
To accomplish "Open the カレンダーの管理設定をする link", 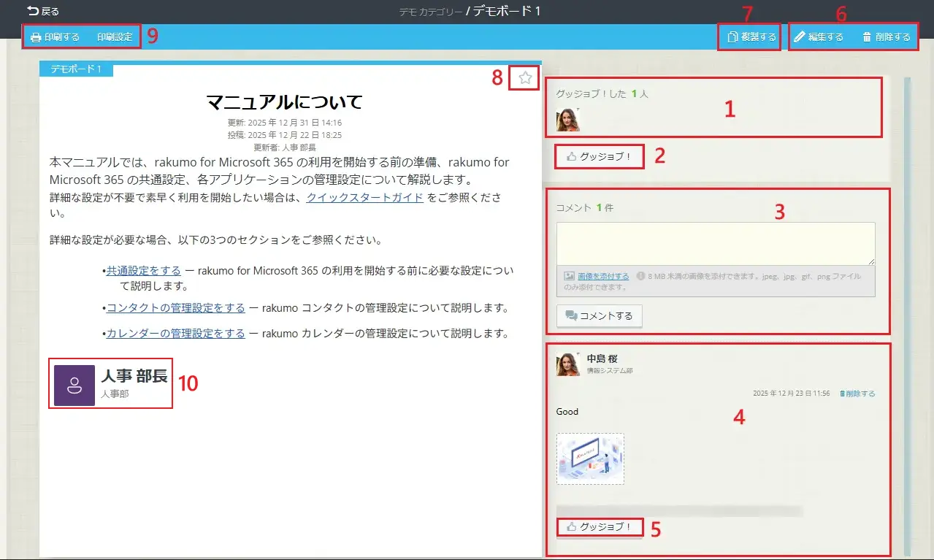I will [x=176, y=334].
